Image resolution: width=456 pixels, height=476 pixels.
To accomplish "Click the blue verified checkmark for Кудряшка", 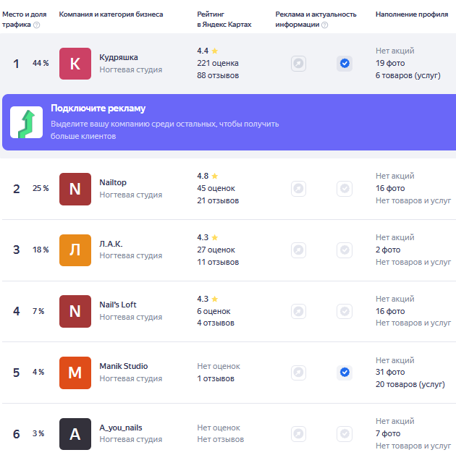I will click(x=345, y=64).
